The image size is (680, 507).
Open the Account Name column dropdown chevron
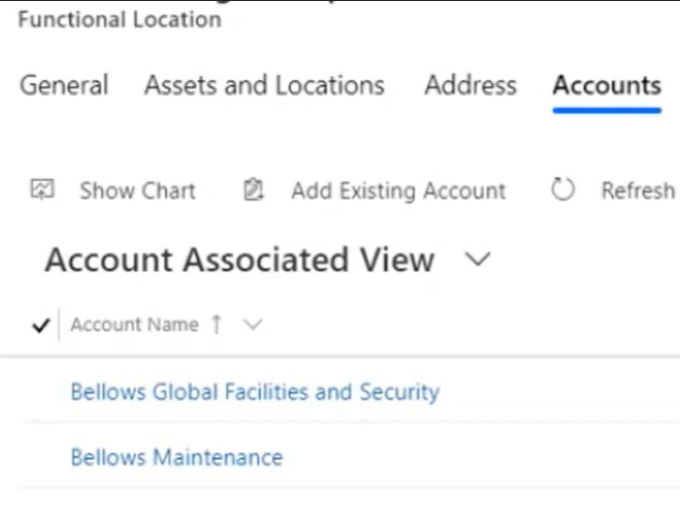click(253, 324)
